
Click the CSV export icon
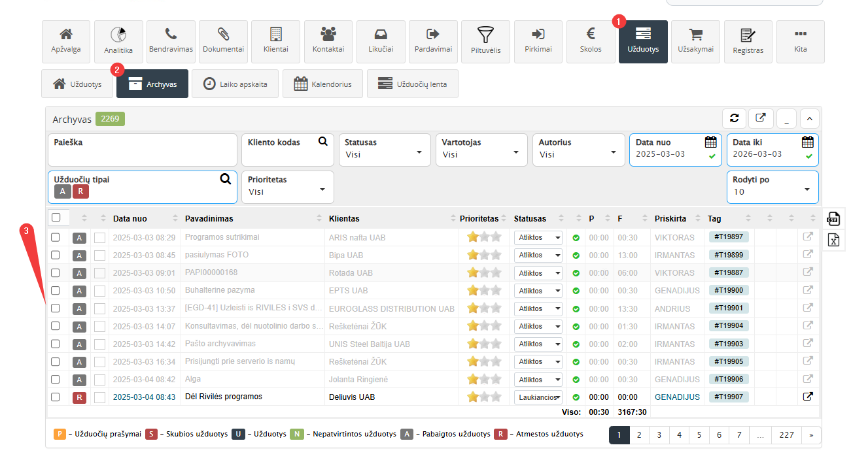(833, 219)
